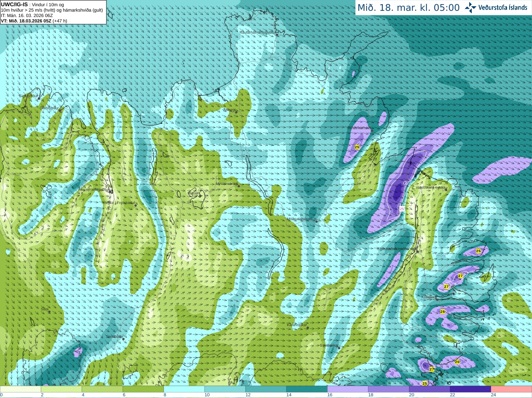Click the yellow 26 gust marker
The width and height of the screenshot is (532, 398).
click(443, 312)
